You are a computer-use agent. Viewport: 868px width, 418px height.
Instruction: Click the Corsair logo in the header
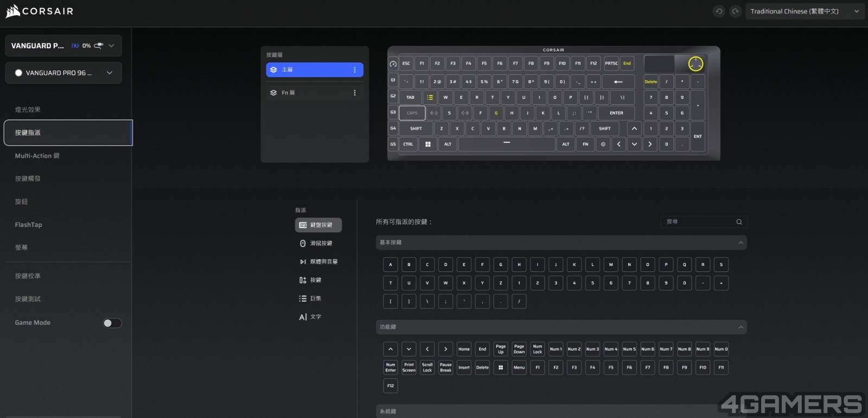39,11
